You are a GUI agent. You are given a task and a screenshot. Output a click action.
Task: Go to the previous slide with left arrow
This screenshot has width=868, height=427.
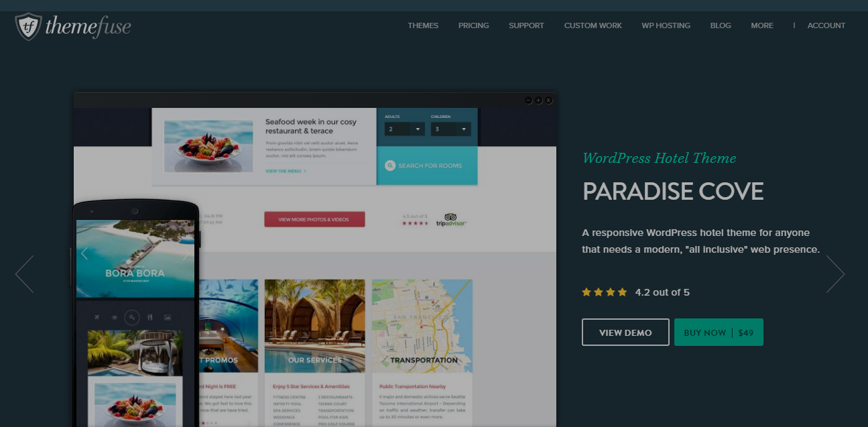pos(25,274)
